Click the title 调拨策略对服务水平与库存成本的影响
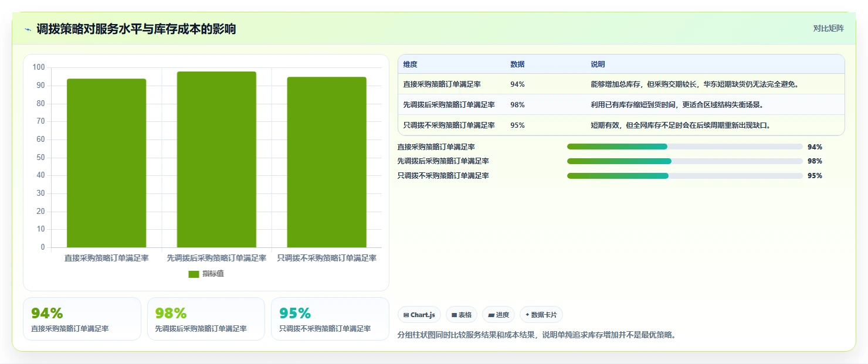Viewport: 868px width, 364px height. [x=136, y=29]
